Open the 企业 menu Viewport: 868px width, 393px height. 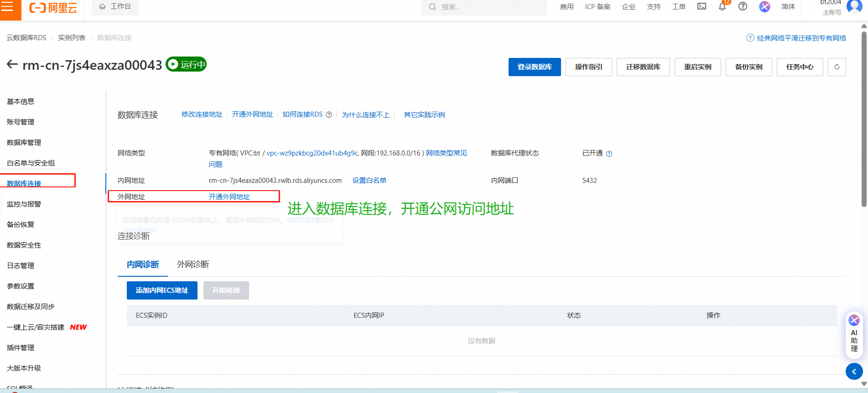point(629,7)
